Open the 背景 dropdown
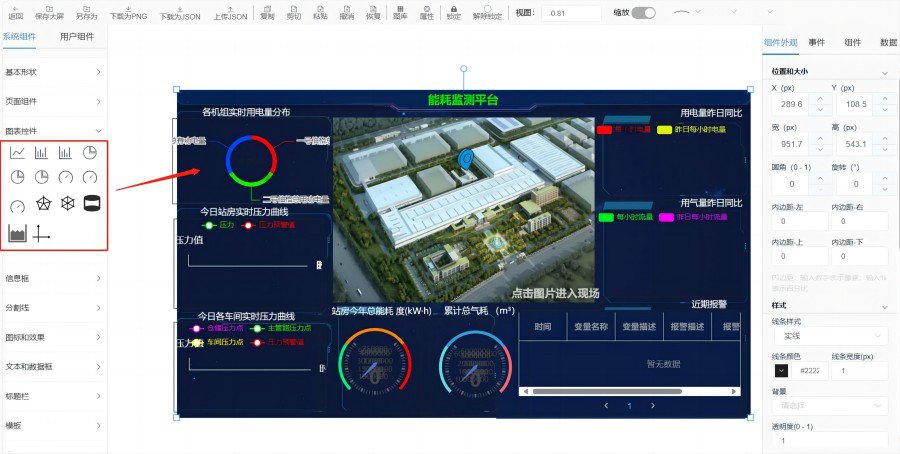Viewport: 900px width, 454px height. [x=829, y=406]
